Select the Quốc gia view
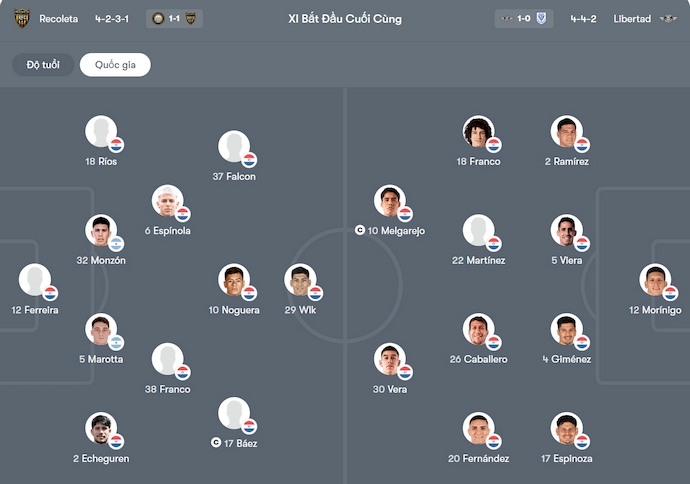 point(115,65)
